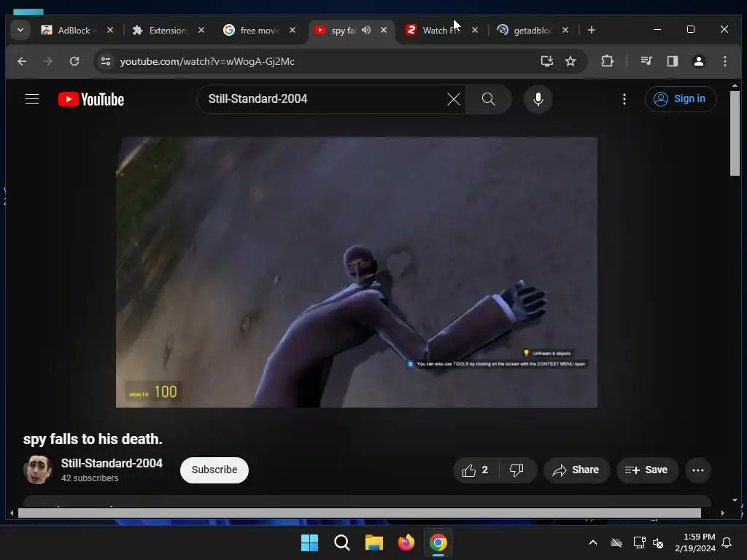The width and height of the screenshot is (747, 560).
Task: Open media controls icon in toolbar
Action: click(646, 61)
